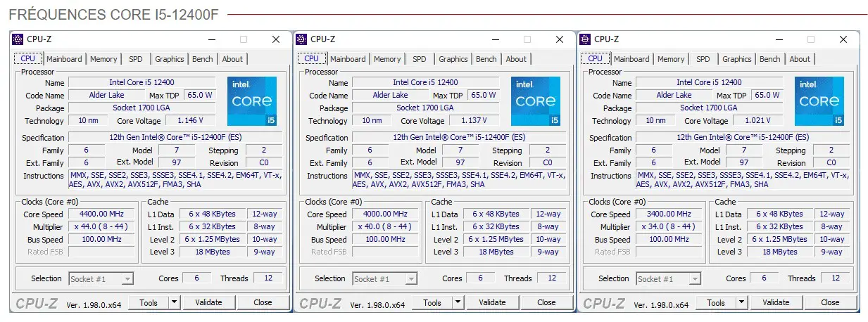This screenshot has height=322, width=868.
Task: Click the 1.021 V Core Voltage value
Action: (758, 120)
